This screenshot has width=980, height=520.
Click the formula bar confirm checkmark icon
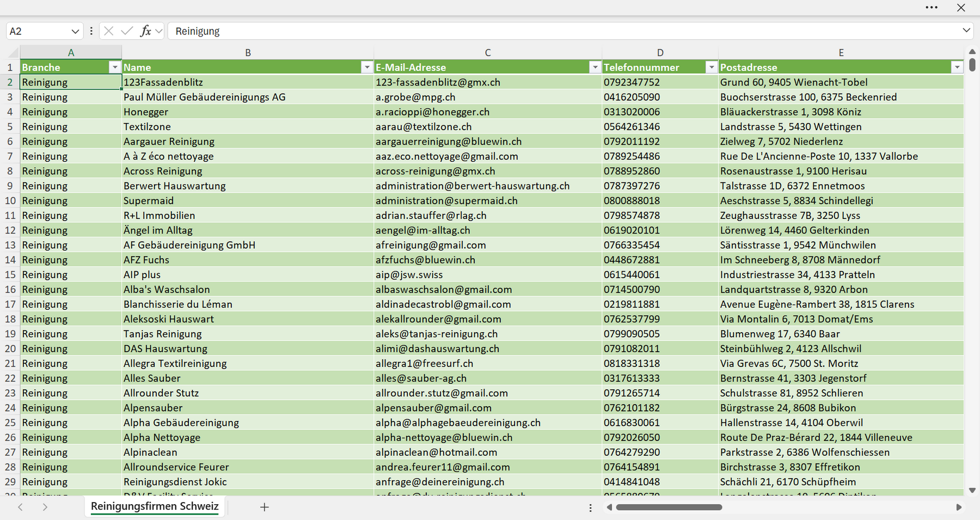tap(127, 31)
